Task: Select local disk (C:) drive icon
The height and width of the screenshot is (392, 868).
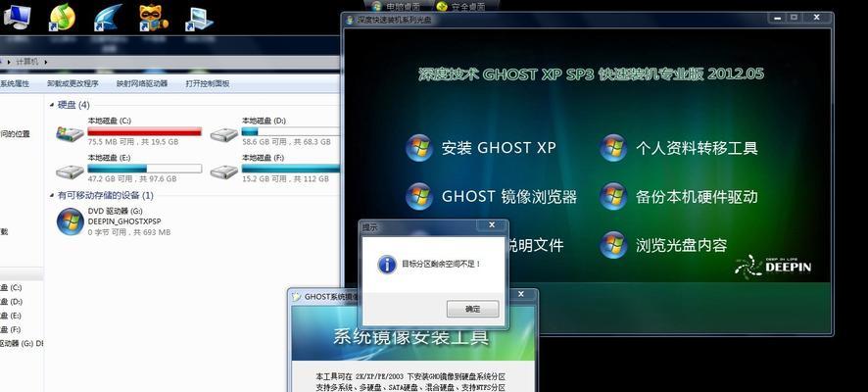Action: [x=70, y=133]
